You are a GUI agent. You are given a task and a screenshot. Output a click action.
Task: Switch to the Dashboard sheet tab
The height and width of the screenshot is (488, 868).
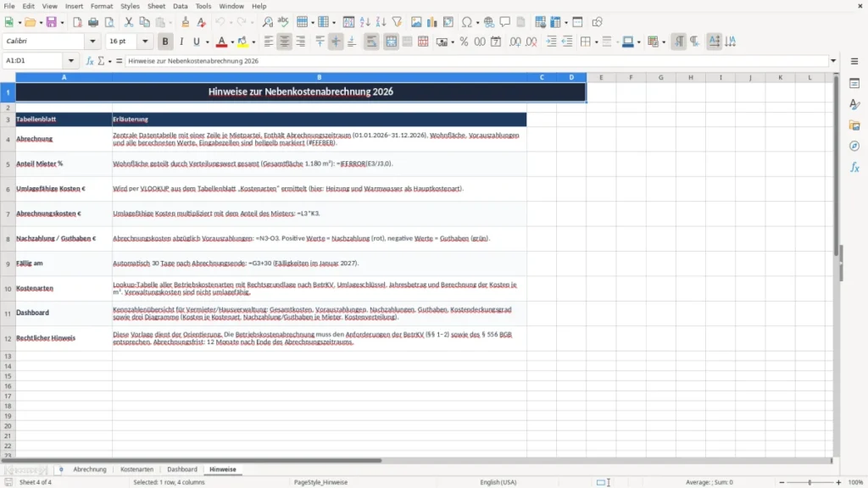coord(182,469)
